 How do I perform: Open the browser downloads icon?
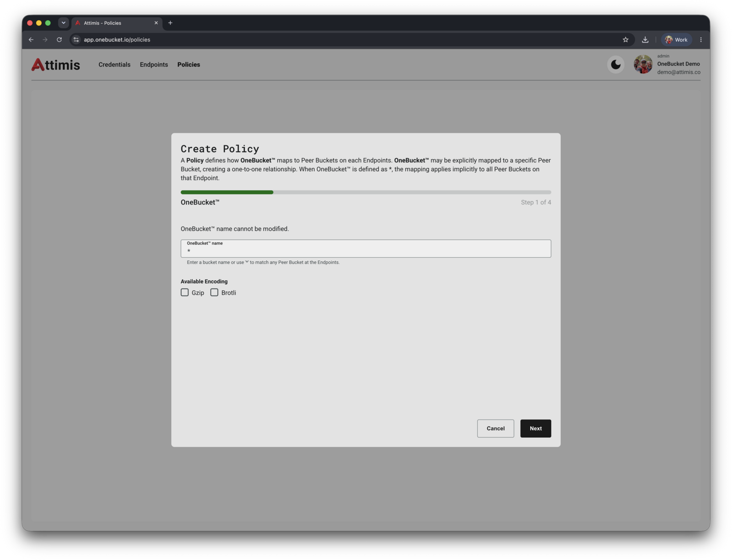[645, 40]
